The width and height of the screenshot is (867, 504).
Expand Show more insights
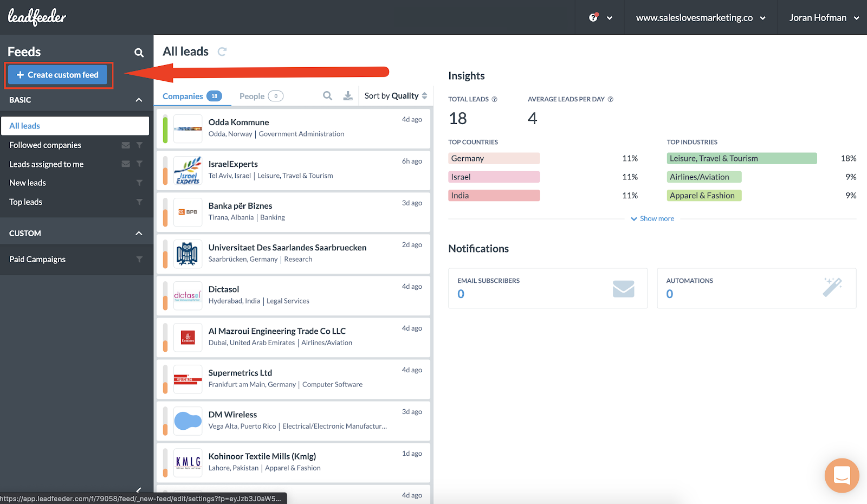click(x=652, y=218)
